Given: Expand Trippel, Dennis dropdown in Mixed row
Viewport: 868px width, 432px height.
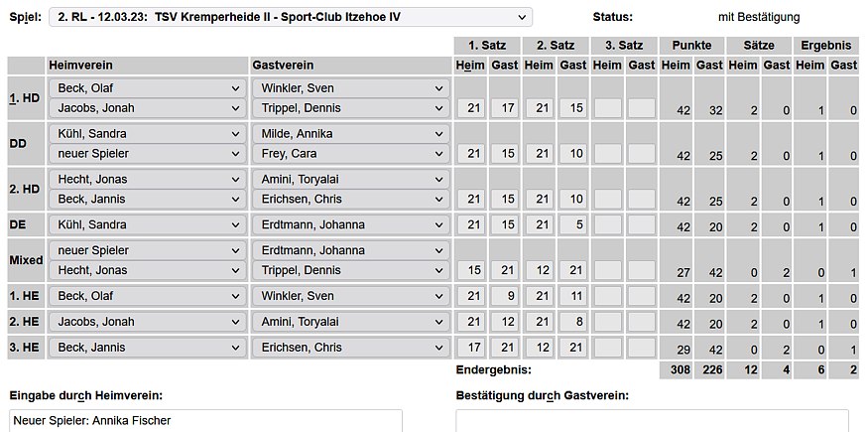Looking at the screenshot, I should click(x=351, y=271).
